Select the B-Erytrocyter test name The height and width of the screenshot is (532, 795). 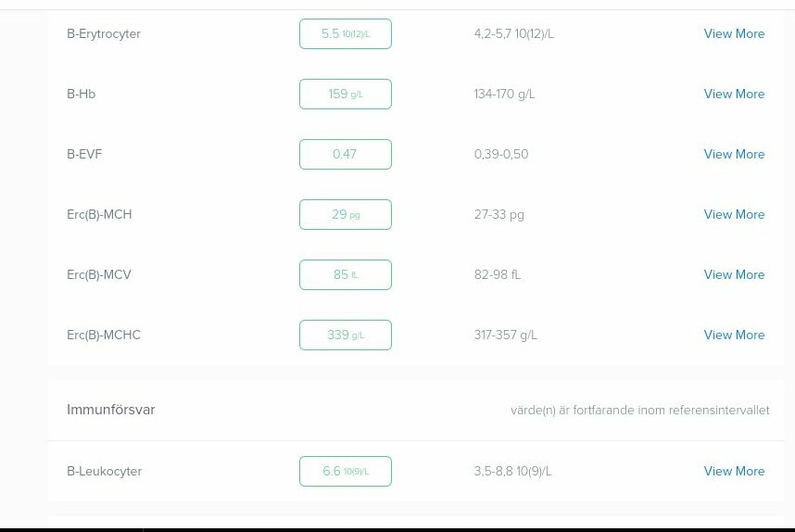click(x=104, y=34)
